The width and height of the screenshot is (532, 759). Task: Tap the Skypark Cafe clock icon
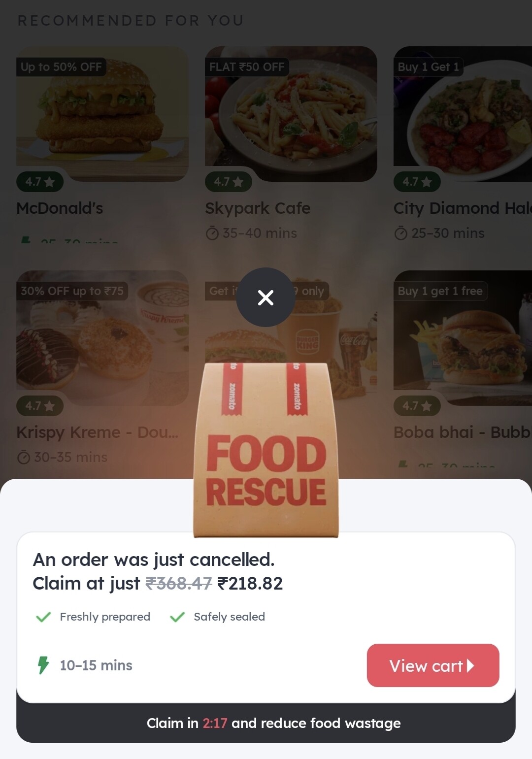tap(212, 233)
